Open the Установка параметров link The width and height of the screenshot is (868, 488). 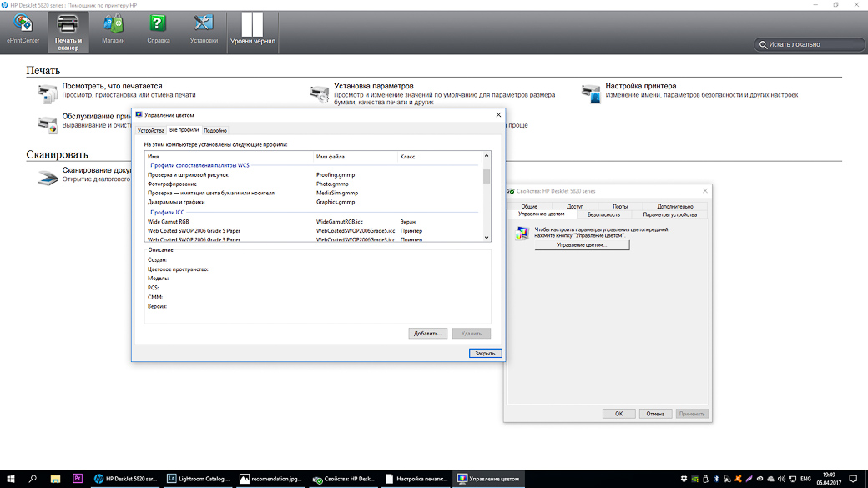tap(374, 86)
